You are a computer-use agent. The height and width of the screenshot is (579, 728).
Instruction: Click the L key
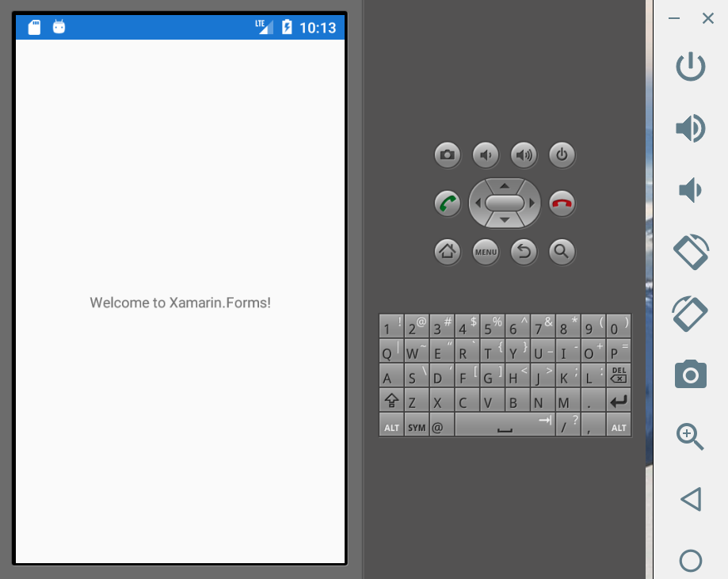[x=593, y=375]
